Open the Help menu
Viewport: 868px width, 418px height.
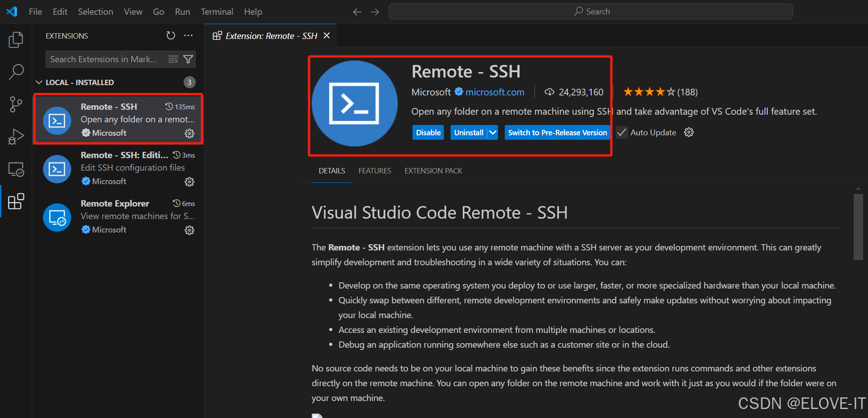point(253,12)
